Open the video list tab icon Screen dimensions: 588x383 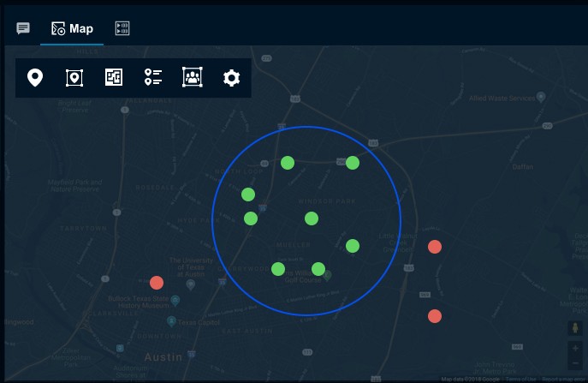point(122,28)
